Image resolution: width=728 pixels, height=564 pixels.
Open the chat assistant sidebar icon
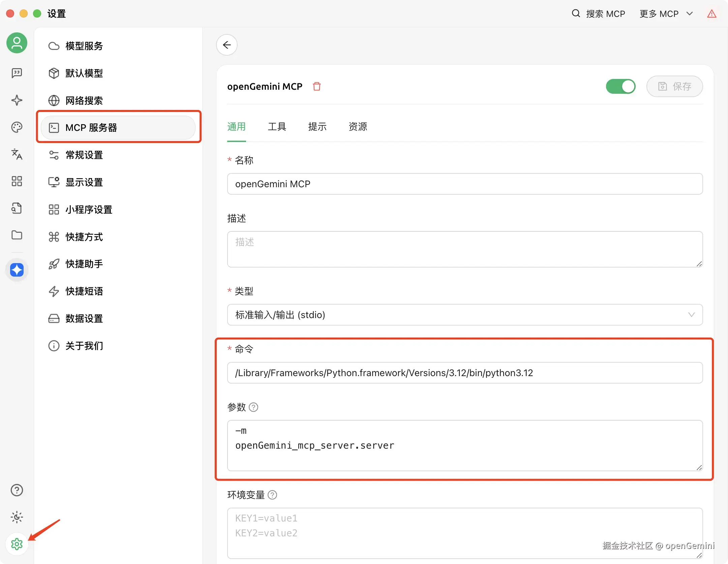pos(17,73)
